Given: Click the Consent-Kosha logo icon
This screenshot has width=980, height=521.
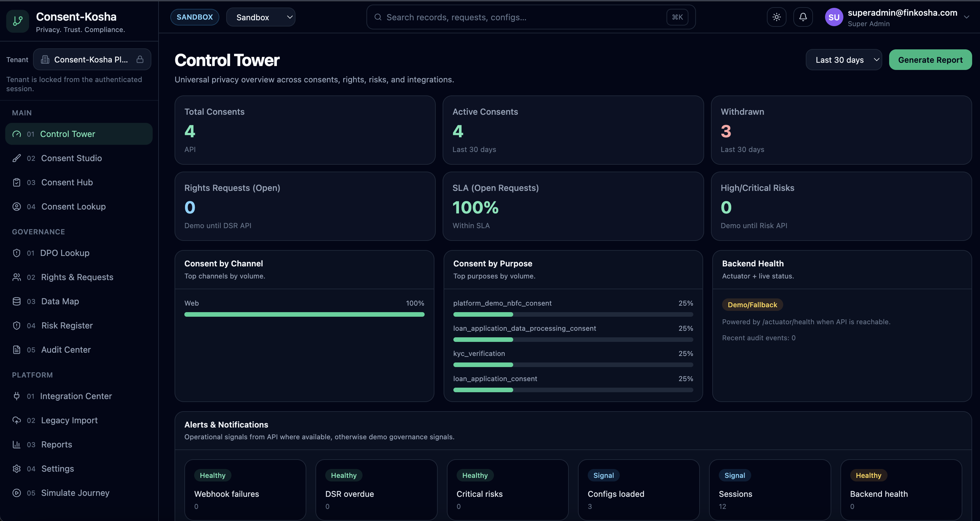Looking at the screenshot, I should pyautogui.click(x=18, y=21).
